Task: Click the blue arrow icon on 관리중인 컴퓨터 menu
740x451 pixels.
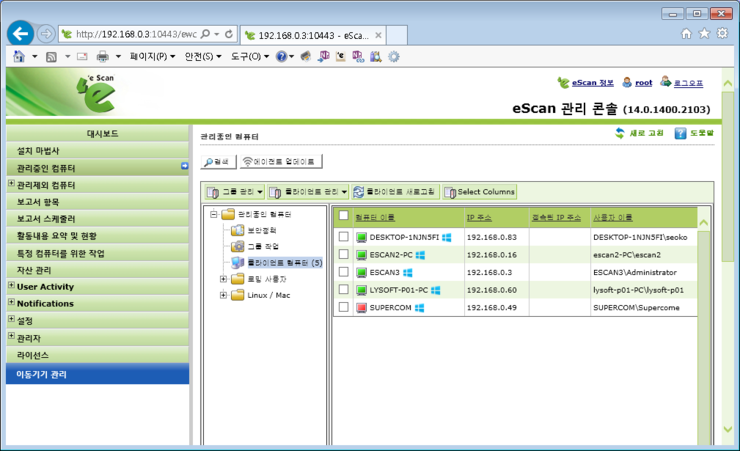Action: pos(185,166)
